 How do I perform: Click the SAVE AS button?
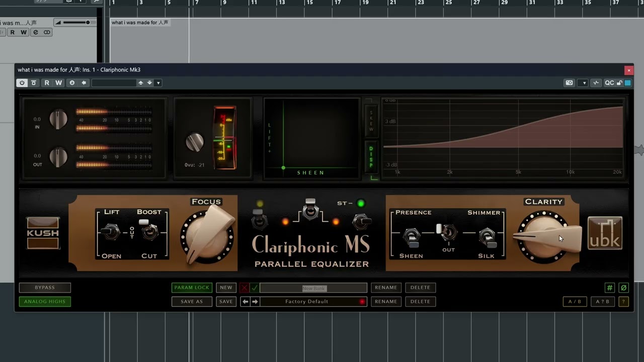click(192, 302)
